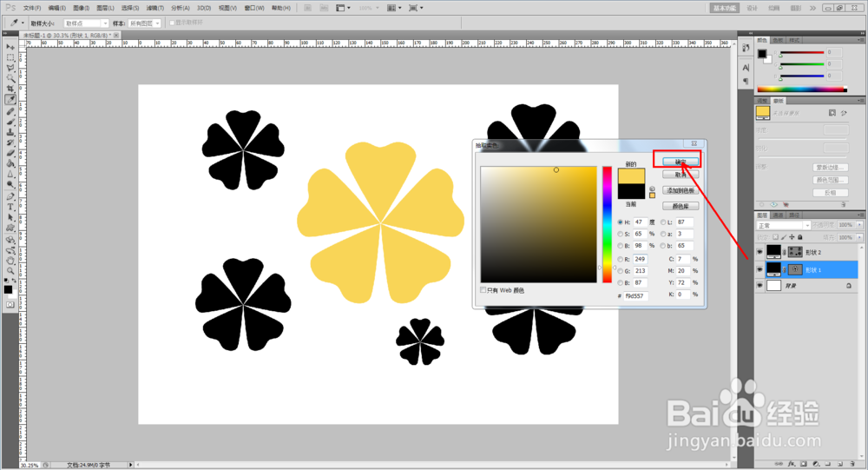The width and height of the screenshot is (868, 470).
Task: Select the Spot Healing Brush tool
Action: [x=10, y=111]
